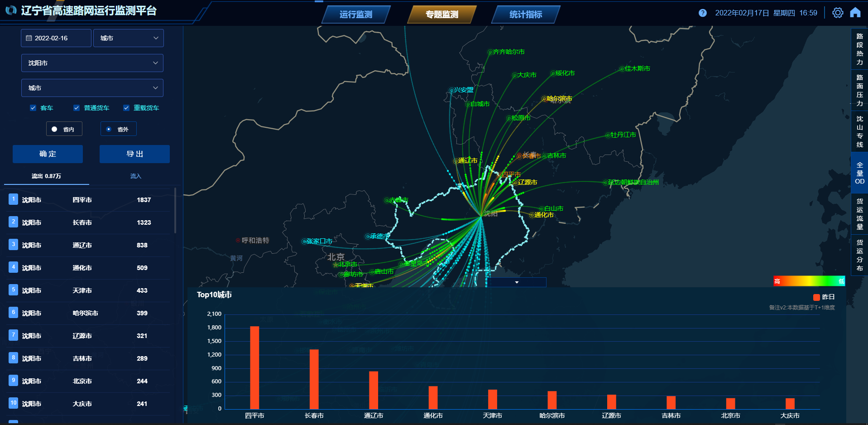Uncheck the 客车 checkbox

click(33, 108)
